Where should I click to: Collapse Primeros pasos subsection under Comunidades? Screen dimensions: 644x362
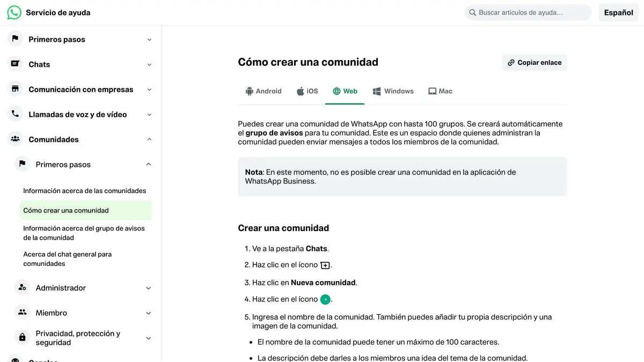click(x=149, y=164)
